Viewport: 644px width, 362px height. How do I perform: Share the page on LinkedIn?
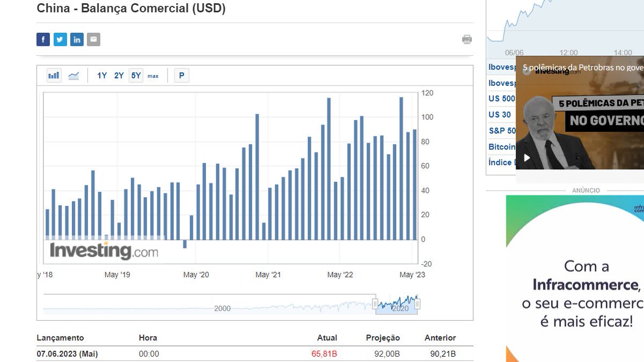77,39
